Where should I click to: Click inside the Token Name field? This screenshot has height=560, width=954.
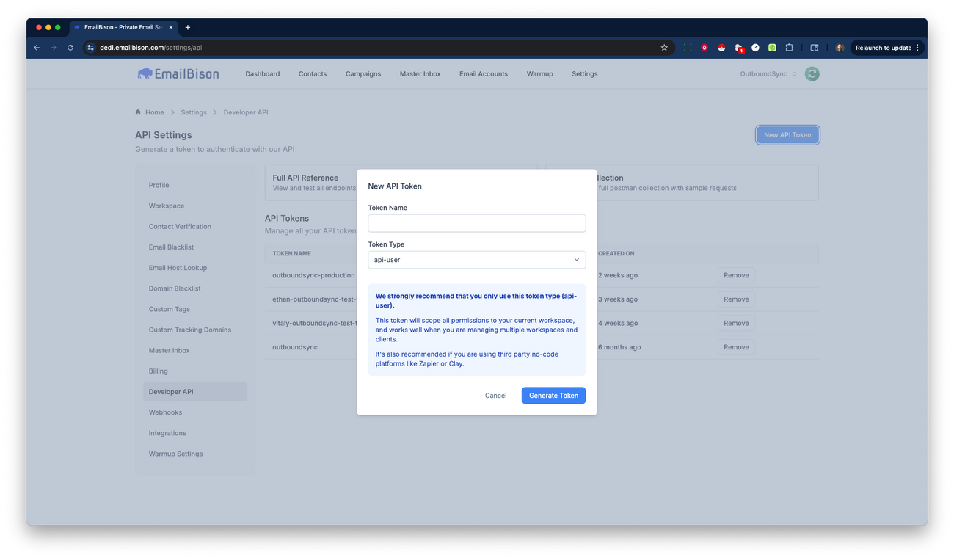(476, 222)
